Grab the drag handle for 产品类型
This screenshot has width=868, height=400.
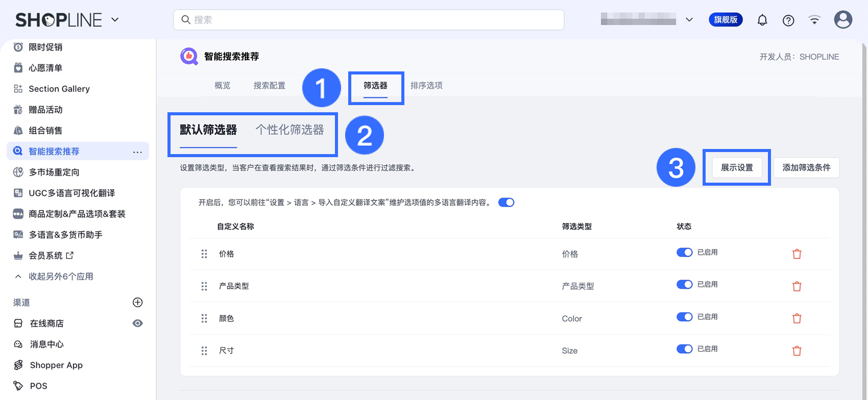click(204, 286)
